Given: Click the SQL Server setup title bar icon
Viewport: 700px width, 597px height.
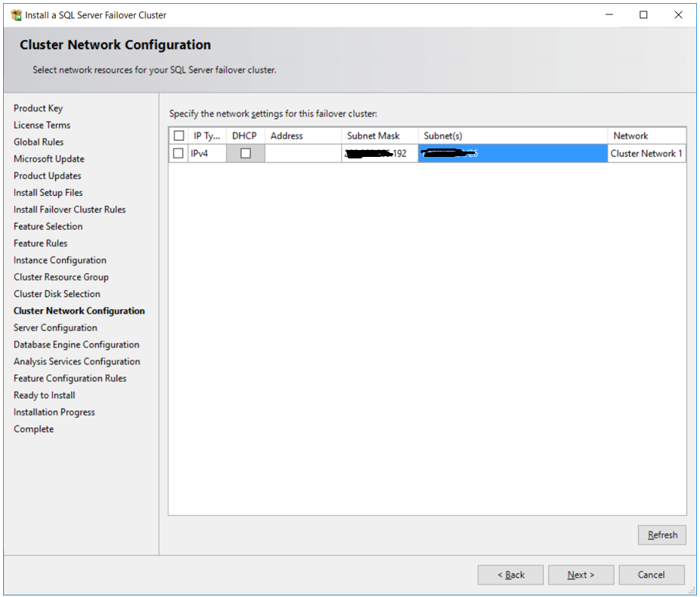Looking at the screenshot, I should (16, 15).
